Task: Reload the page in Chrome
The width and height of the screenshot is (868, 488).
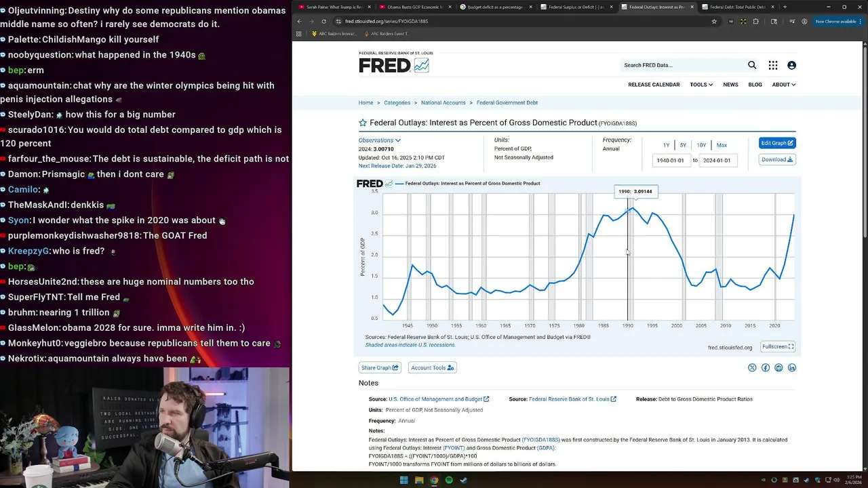Action: [x=323, y=21]
